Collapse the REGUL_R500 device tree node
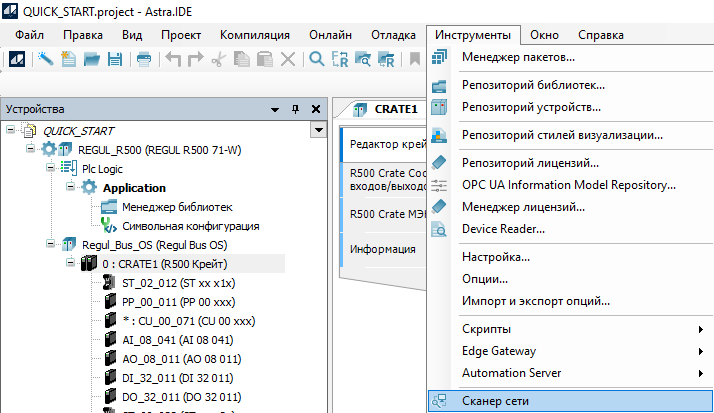This screenshot has height=413, width=714. pos(31,150)
